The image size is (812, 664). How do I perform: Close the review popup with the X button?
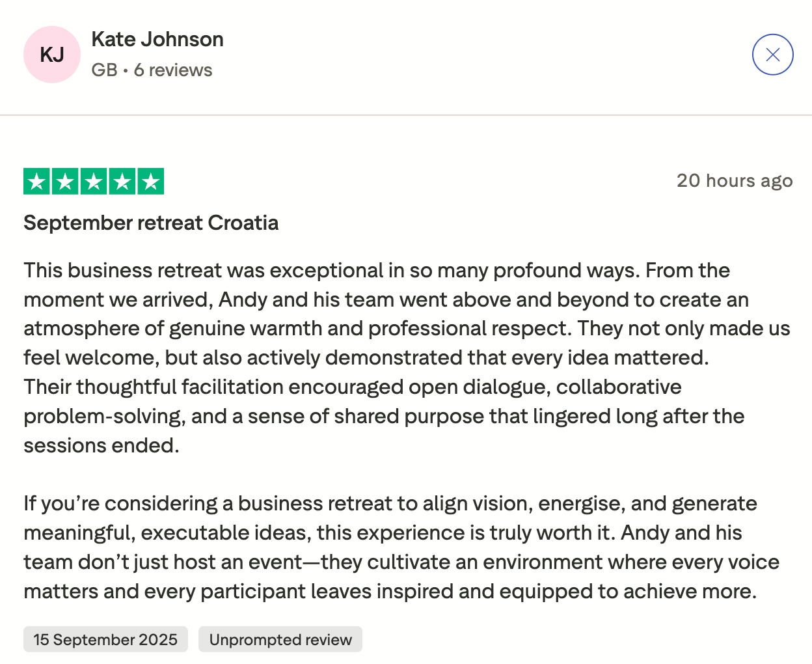772,55
